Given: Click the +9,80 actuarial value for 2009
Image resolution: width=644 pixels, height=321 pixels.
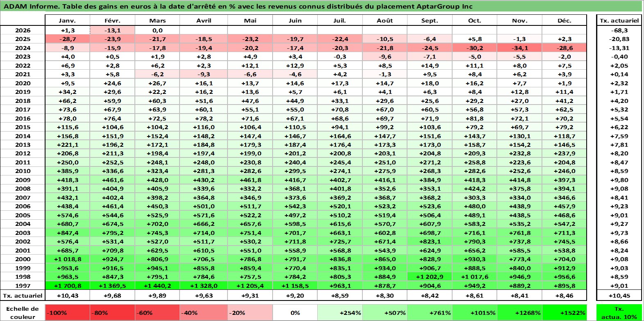Looking at the screenshot, I should (619, 180).
